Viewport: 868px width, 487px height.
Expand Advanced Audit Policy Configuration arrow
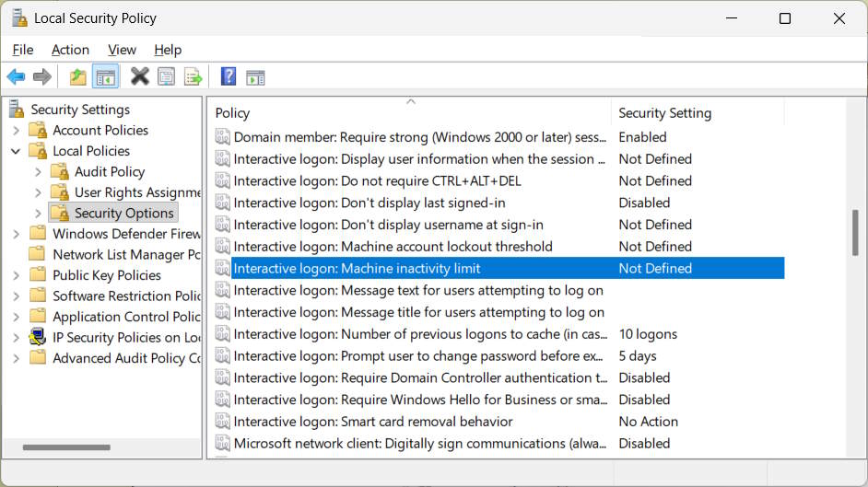point(16,358)
